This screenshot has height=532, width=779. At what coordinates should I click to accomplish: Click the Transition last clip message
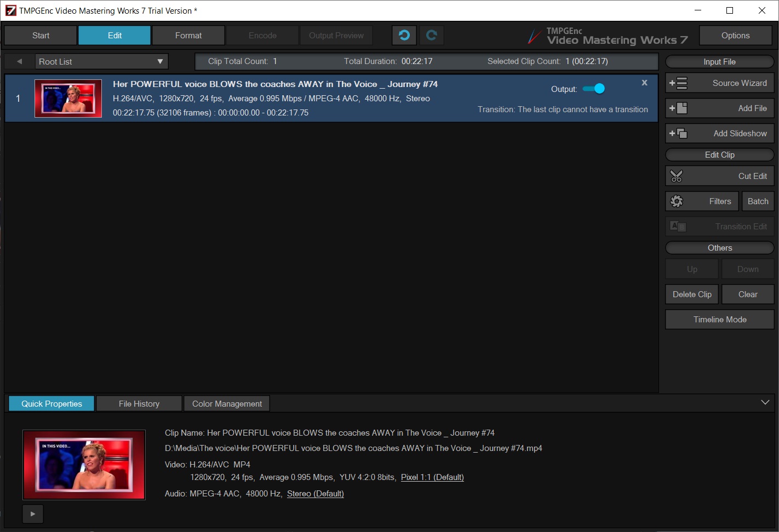click(x=563, y=109)
